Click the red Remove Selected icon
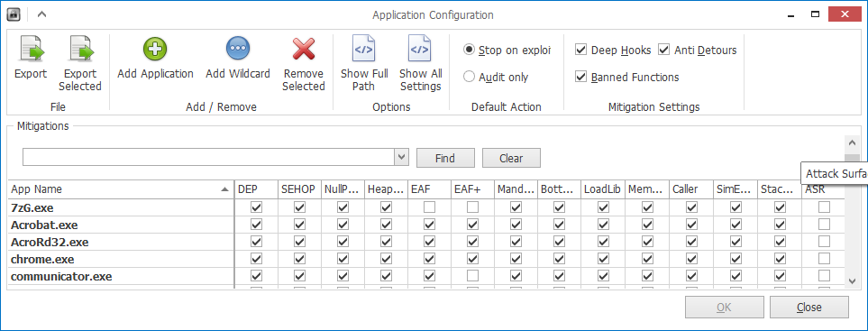 (304, 49)
